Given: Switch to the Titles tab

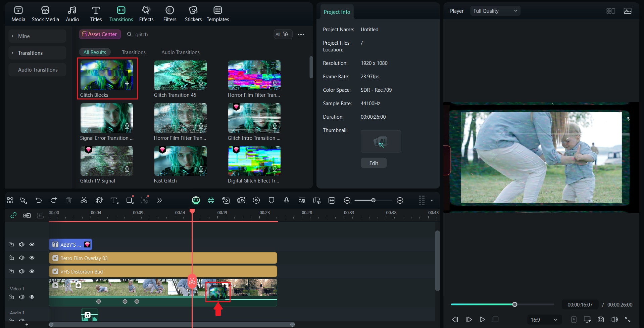Looking at the screenshot, I should point(96,14).
